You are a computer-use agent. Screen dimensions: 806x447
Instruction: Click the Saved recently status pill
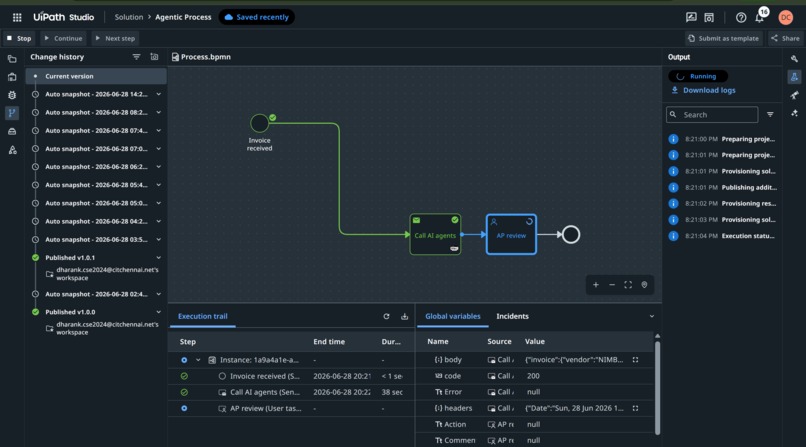coord(257,17)
